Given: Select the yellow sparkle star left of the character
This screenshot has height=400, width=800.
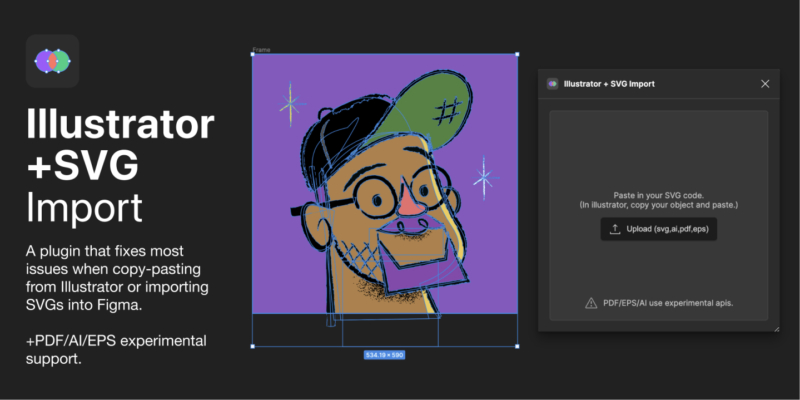Looking at the screenshot, I should (x=291, y=105).
